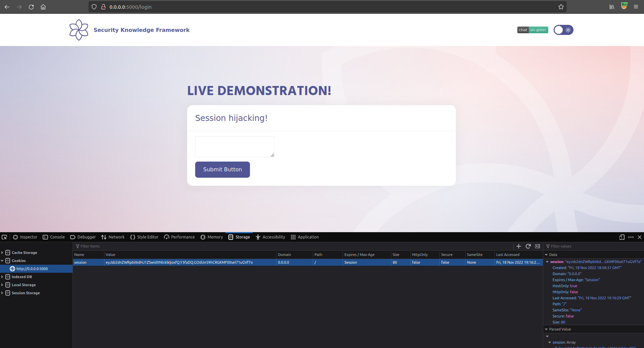Close the developer tools panel
The width and height of the screenshot is (644, 348).
640,237
